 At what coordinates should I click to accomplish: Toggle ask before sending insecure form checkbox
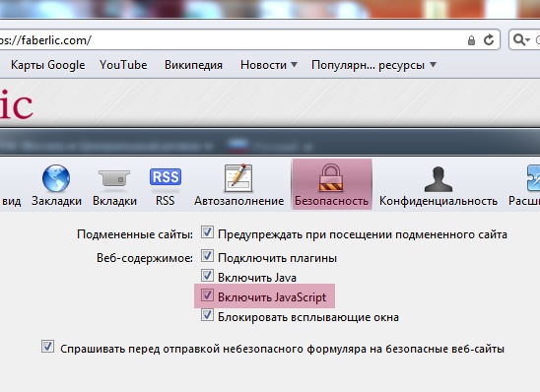(x=47, y=347)
